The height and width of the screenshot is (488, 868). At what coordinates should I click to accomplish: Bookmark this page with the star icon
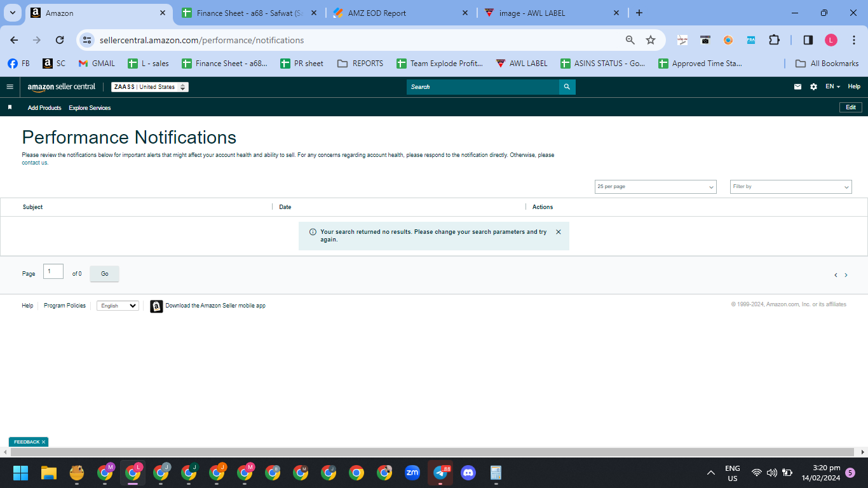[651, 40]
